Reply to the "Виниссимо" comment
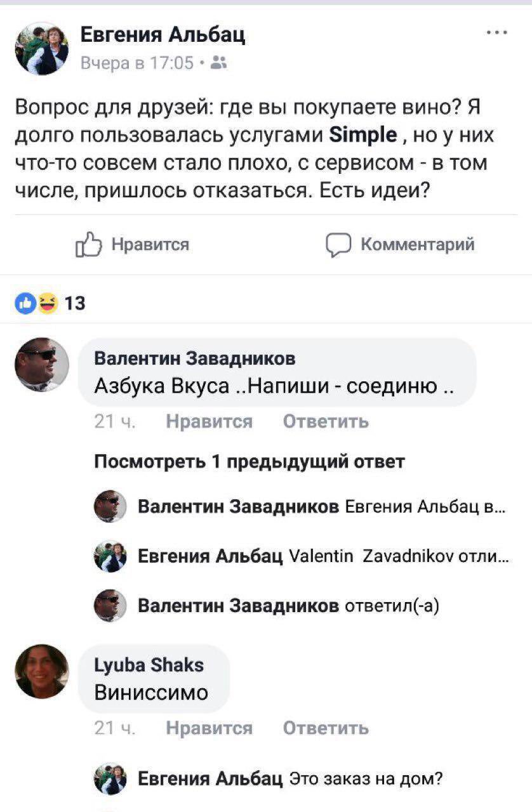 coord(325,728)
